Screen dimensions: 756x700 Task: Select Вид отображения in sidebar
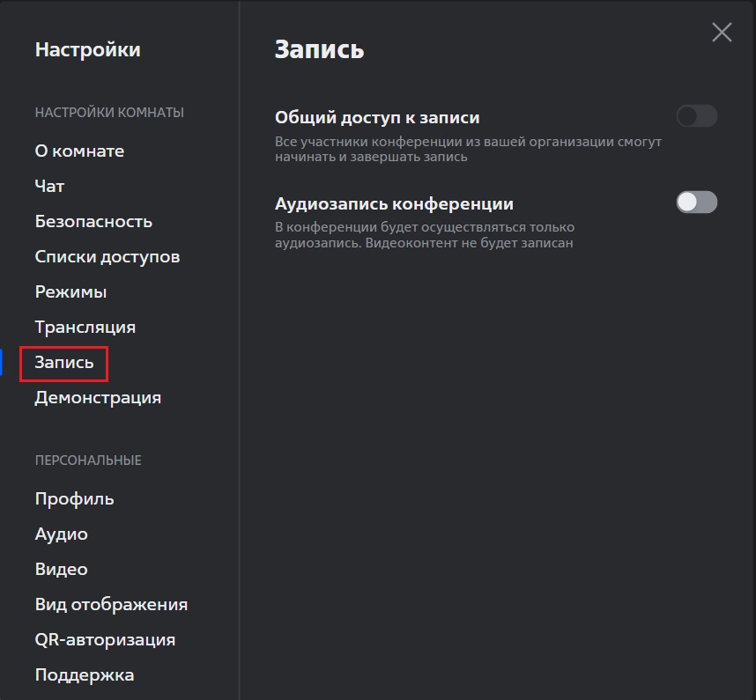(111, 605)
